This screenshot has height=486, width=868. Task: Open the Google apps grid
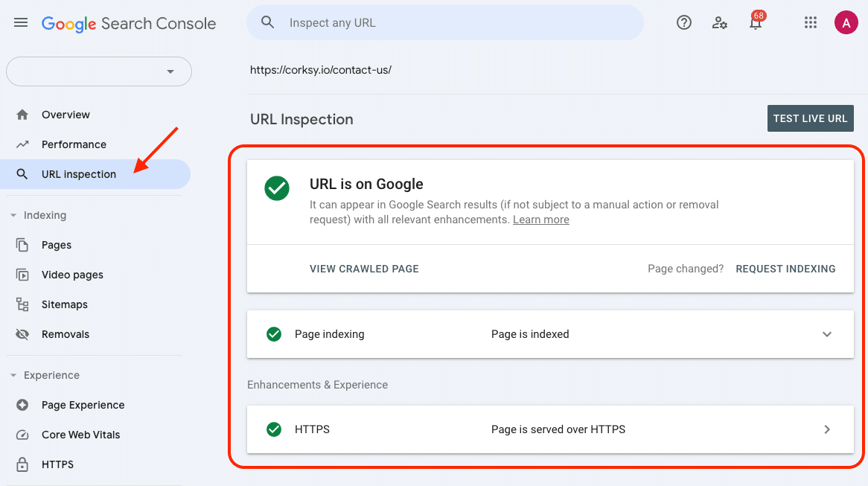(x=811, y=23)
